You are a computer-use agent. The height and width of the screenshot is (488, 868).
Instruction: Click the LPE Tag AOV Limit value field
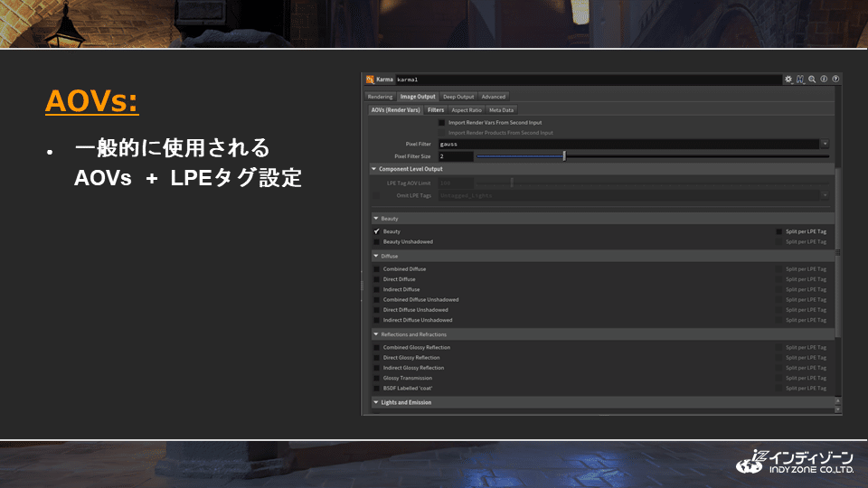point(456,183)
